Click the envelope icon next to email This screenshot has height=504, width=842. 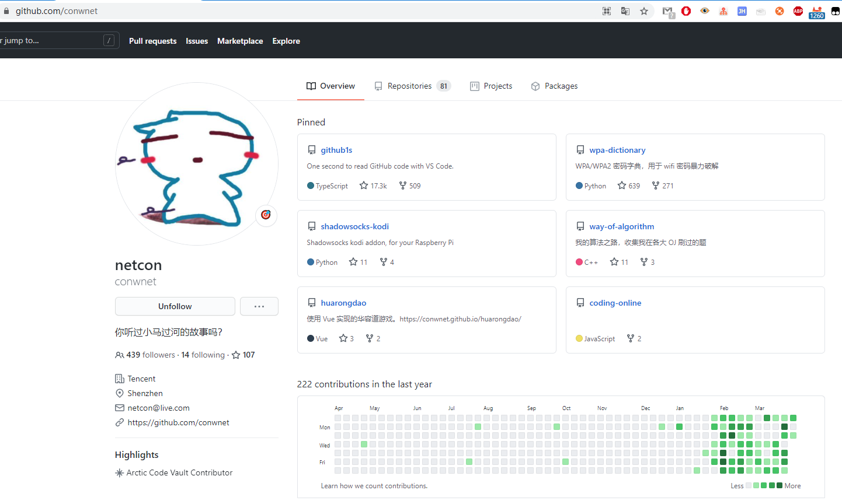point(120,408)
